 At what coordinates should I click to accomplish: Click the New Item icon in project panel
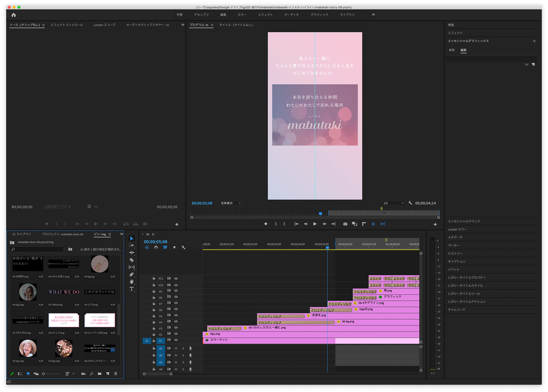108,374
